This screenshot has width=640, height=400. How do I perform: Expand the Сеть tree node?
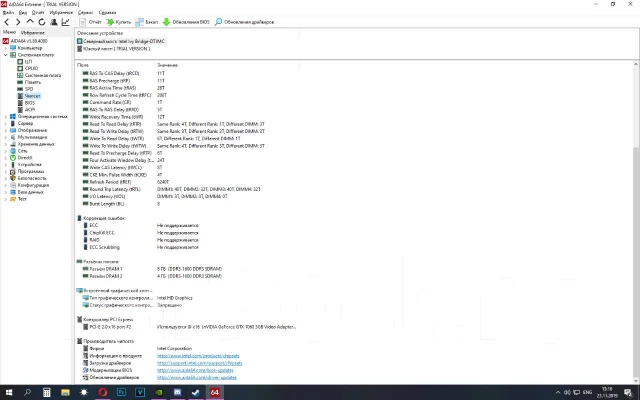click(x=5, y=151)
